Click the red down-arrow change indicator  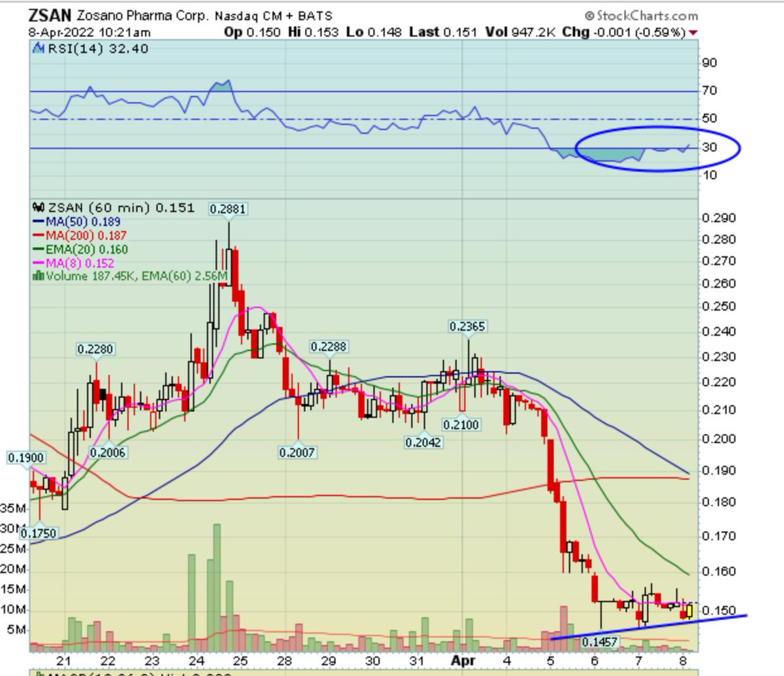[692, 33]
